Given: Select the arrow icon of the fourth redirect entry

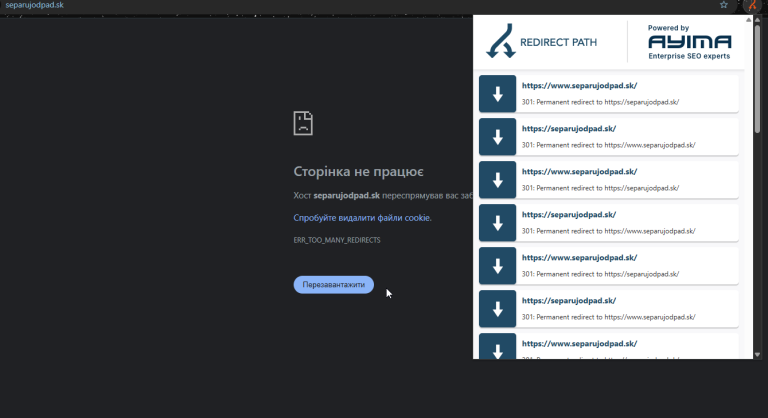Looking at the screenshot, I should (497, 223).
